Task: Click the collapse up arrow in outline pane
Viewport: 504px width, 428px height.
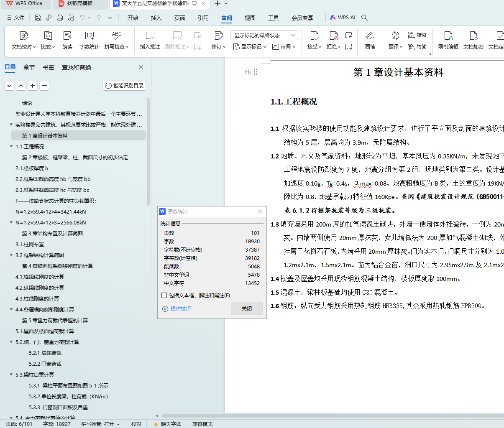Action: point(21,86)
